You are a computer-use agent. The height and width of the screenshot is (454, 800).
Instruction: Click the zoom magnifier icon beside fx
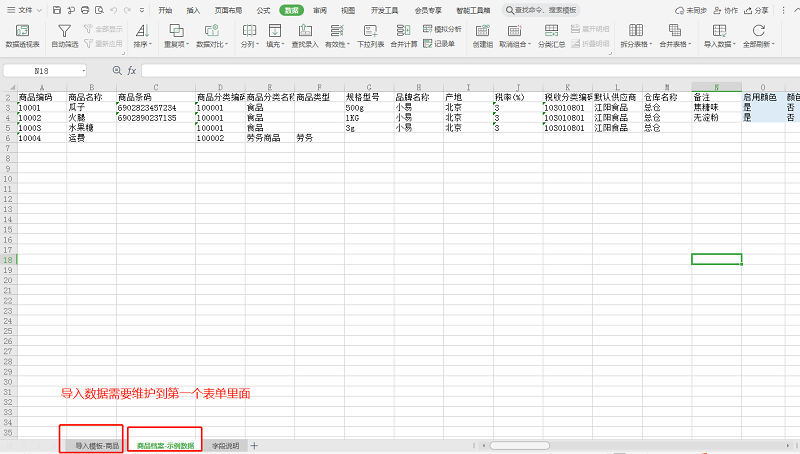117,70
